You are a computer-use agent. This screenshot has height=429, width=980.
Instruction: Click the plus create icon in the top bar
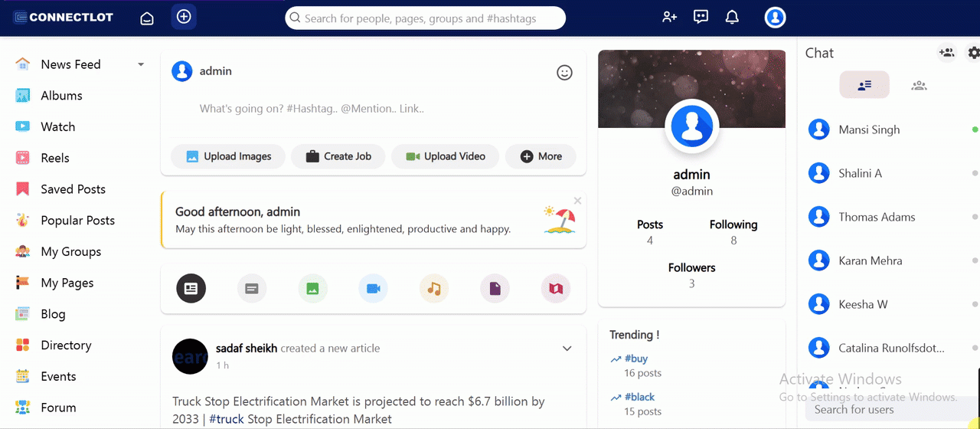pyautogui.click(x=184, y=16)
